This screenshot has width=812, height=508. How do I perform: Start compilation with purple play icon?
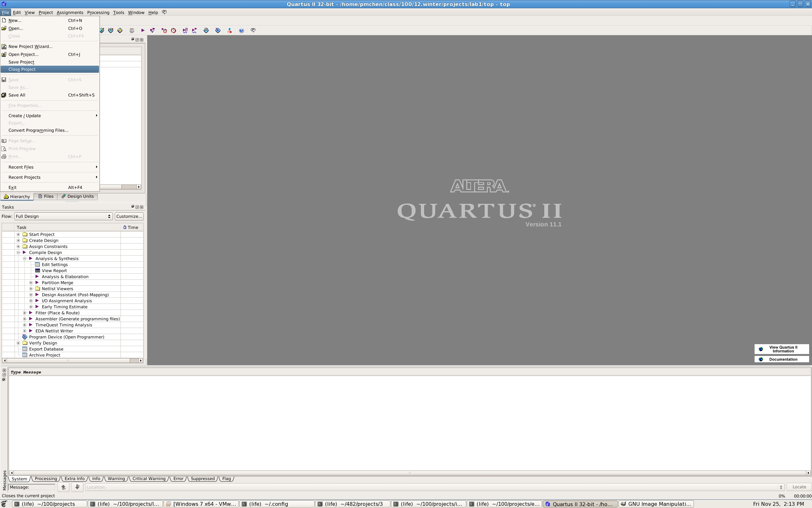click(x=143, y=30)
